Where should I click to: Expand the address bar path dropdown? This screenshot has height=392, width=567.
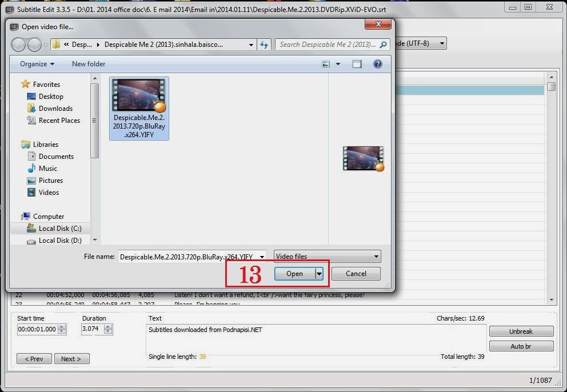tap(251, 45)
